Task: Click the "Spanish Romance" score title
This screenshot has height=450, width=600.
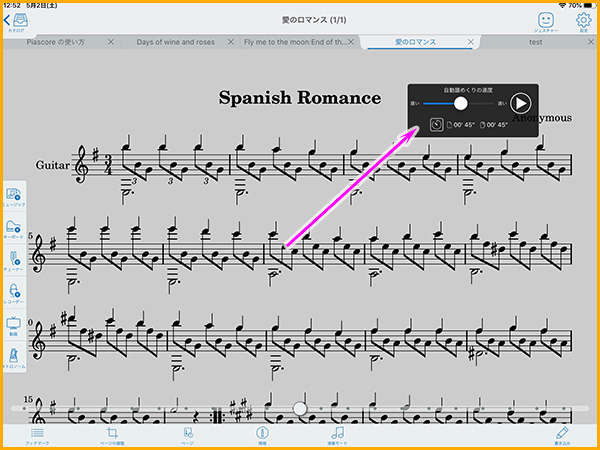Action: point(300,98)
